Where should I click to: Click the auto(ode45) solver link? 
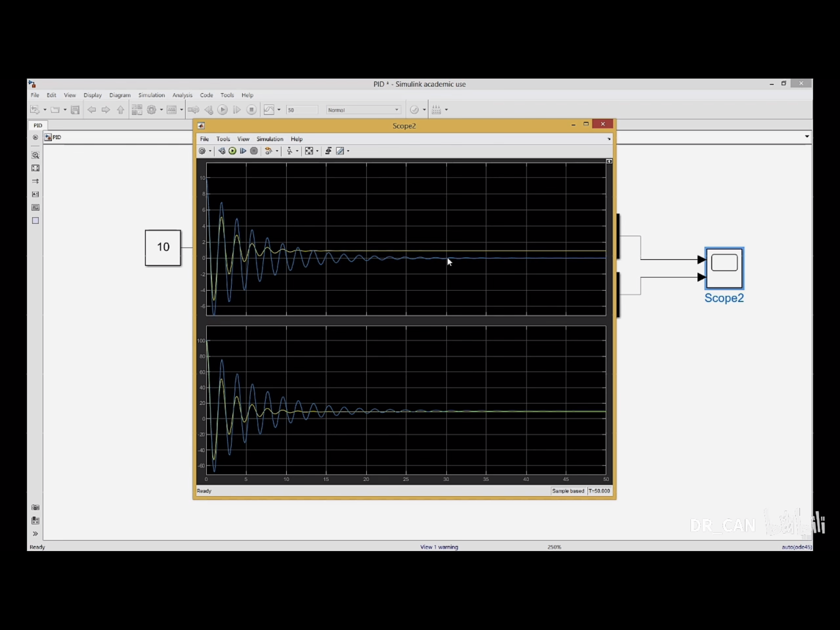[x=797, y=547]
